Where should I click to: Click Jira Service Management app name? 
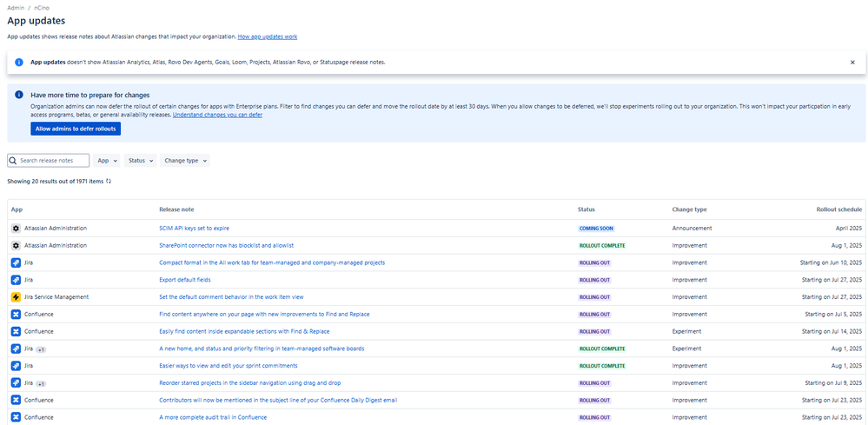click(56, 296)
